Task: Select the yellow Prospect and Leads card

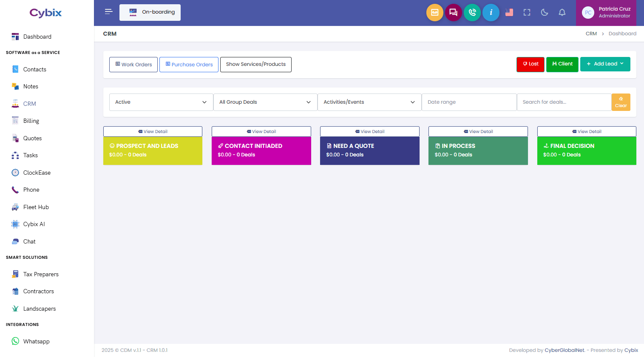Action: tap(153, 151)
